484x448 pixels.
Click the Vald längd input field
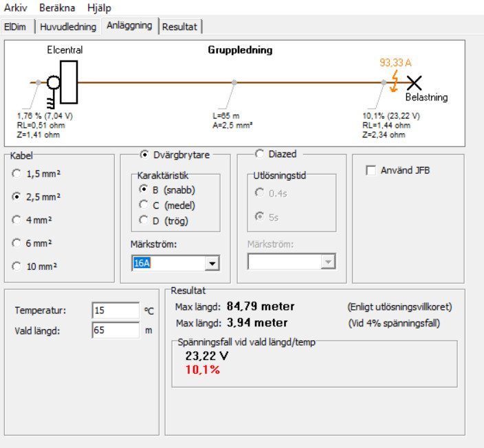tap(115, 331)
